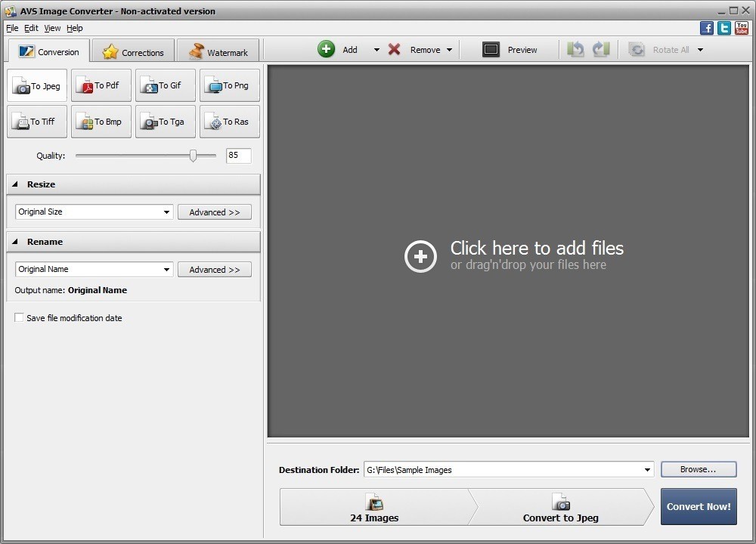Select To Png as output format

pos(229,85)
